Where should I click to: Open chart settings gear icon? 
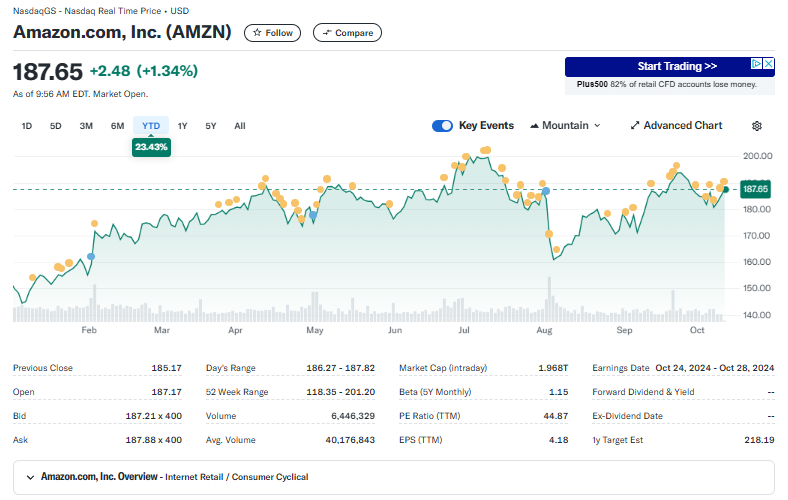[x=757, y=126]
